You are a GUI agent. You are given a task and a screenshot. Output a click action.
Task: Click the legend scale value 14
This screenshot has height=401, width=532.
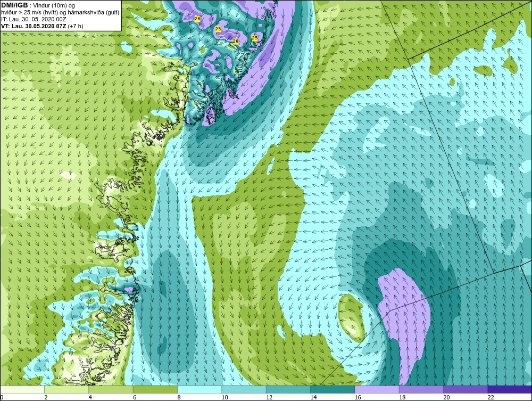tap(313, 397)
